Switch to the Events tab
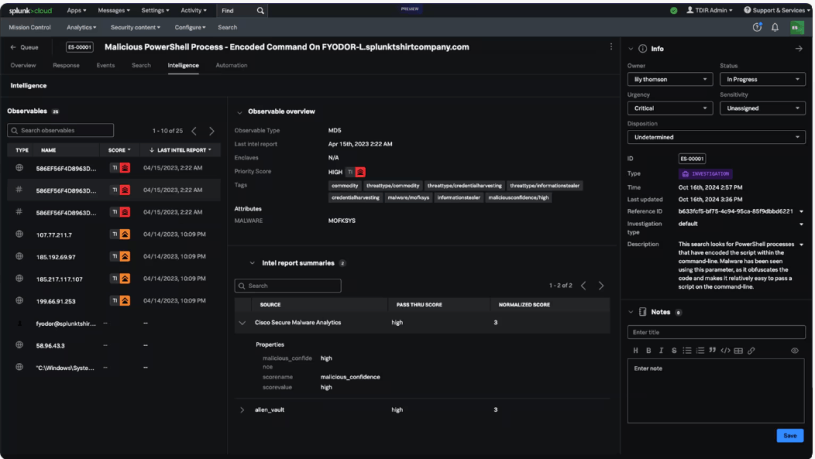 [x=106, y=65]
